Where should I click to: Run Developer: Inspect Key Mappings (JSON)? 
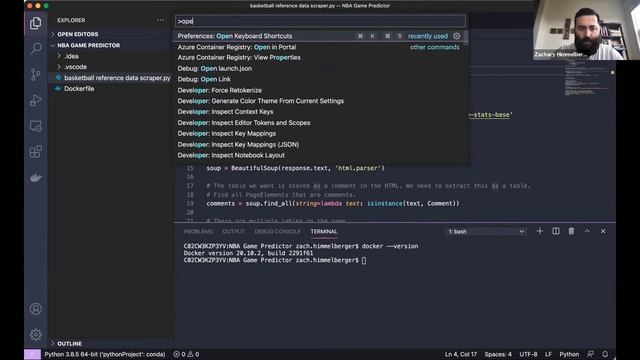320,144
